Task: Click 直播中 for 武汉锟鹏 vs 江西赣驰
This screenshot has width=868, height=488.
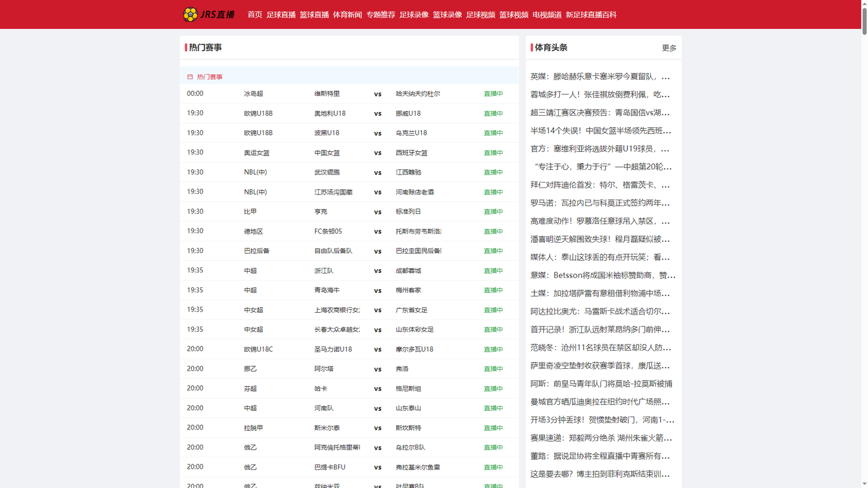Action: pos(493,172)
